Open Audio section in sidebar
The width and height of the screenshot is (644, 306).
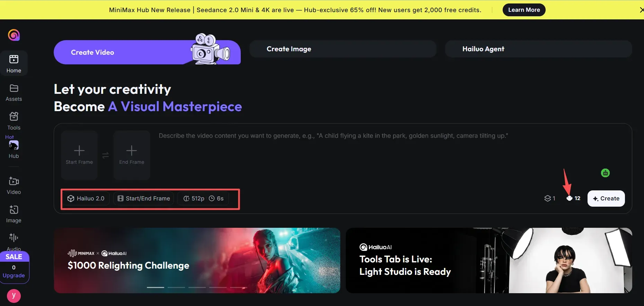pos(14,242)
